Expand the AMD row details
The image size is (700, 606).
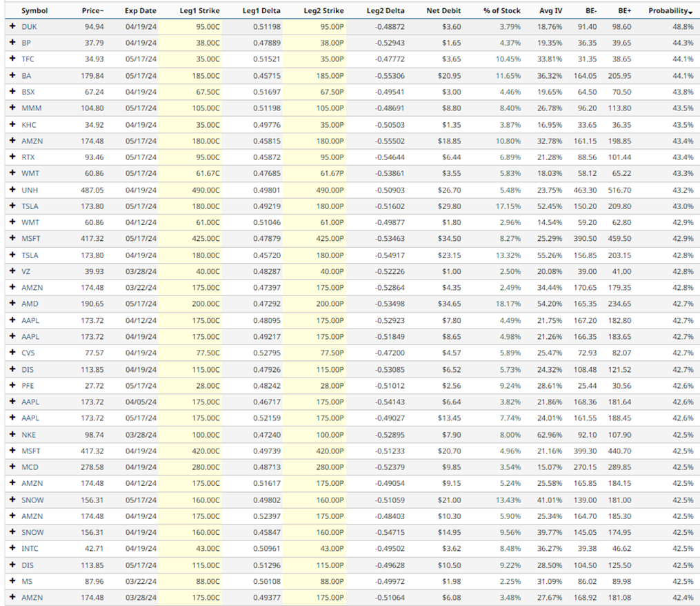pos(12,304)
